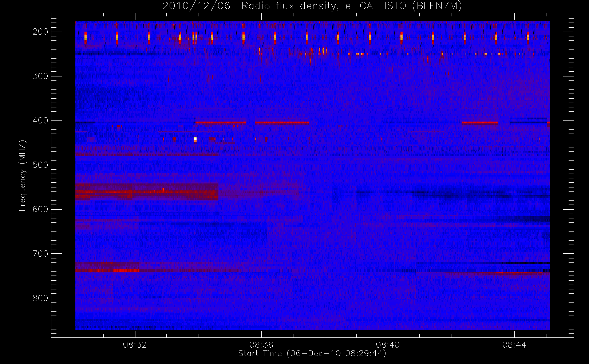
Task: Click the 800 frequency tick label
Action: tap(40, 298)
